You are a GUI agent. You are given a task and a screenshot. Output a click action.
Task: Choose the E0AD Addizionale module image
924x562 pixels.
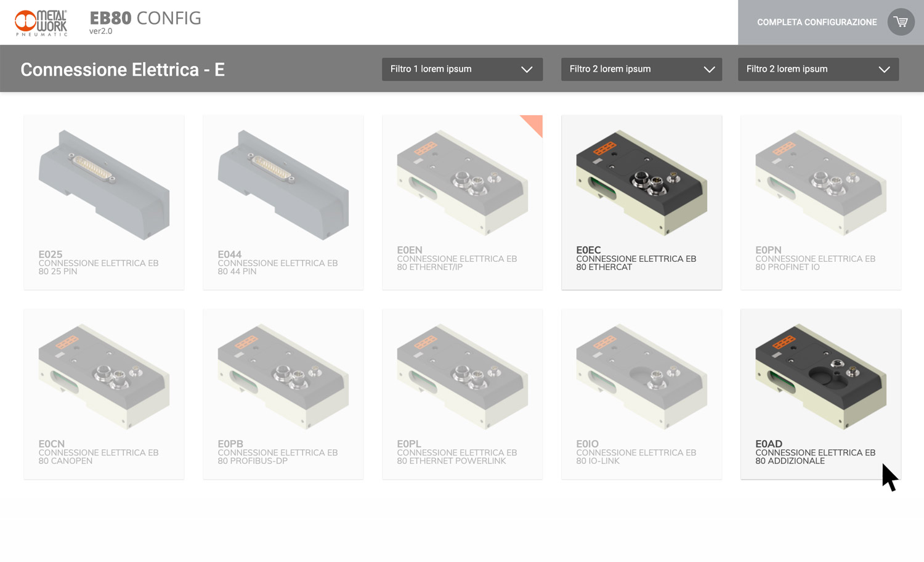pos(821,377)
